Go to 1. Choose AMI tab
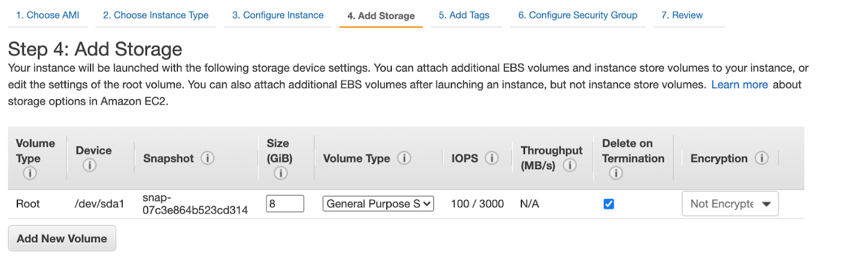Viewport: 868px width, 264px height. pyautogui.click(x=48, y=15)
